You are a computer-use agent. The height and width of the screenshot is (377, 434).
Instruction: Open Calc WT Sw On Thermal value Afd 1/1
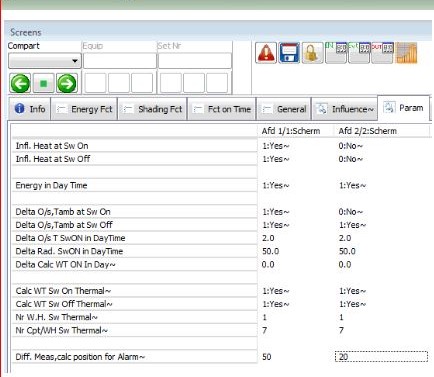[276, 291]
